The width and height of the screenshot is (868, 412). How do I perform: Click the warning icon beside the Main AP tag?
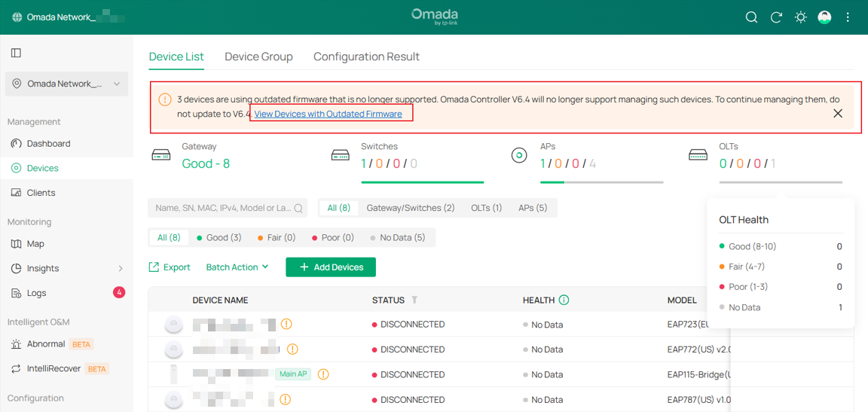point(323,374)
